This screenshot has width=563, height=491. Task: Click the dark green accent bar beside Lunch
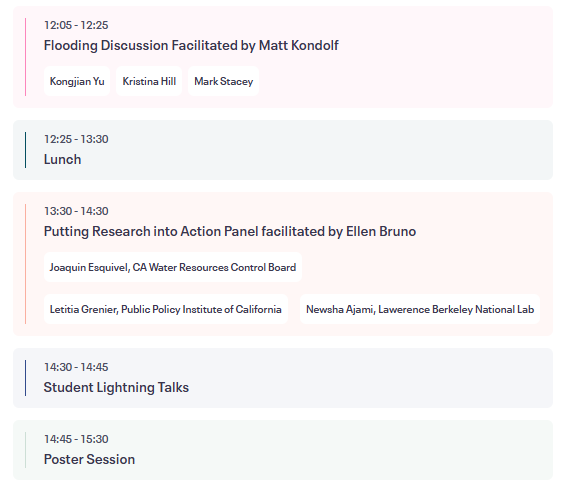25,150
